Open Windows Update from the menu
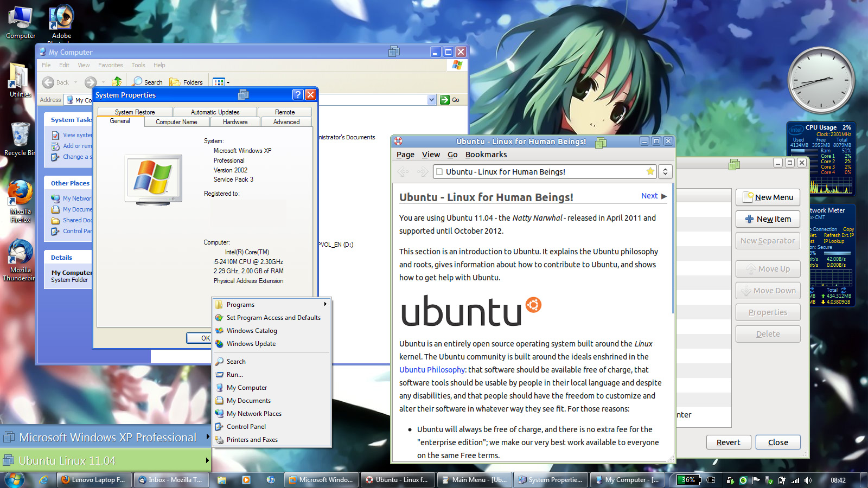 click(271, 344)
